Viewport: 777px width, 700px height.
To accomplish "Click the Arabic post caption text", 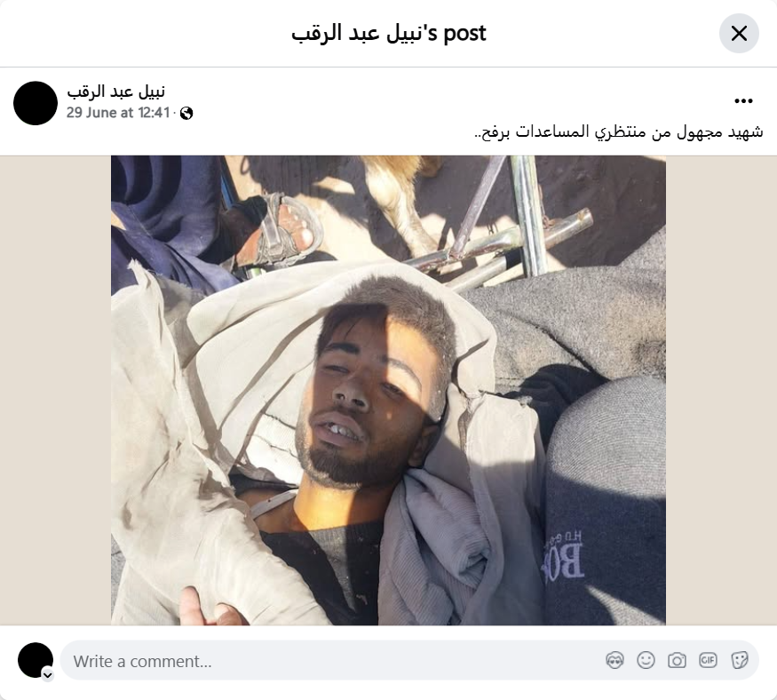I will click(x=618, y=132).
